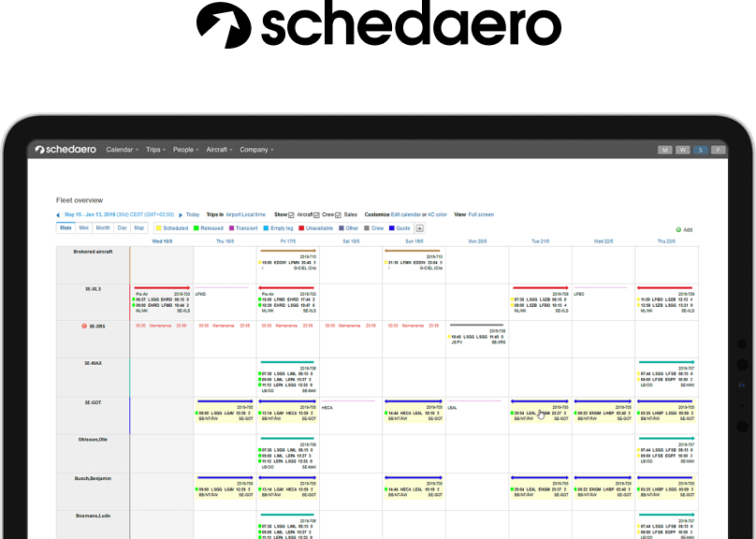Open the People dropdown menu

[x=185, y=150]
